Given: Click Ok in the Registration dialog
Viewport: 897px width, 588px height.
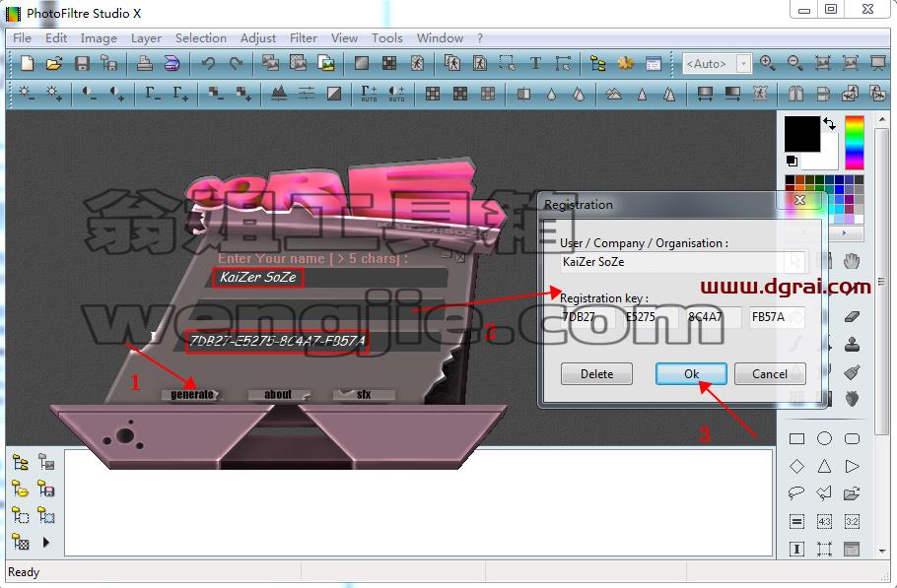Looking at the screenshot, I should point(691,373).
